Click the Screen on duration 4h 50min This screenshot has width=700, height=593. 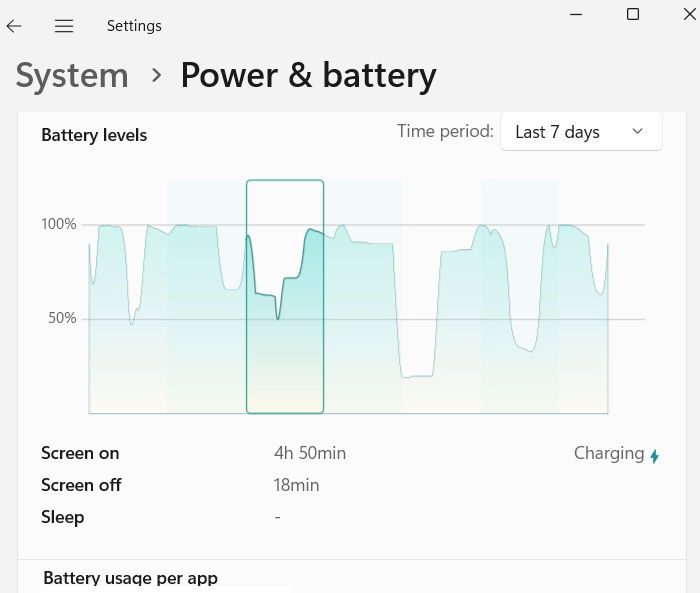310,453
